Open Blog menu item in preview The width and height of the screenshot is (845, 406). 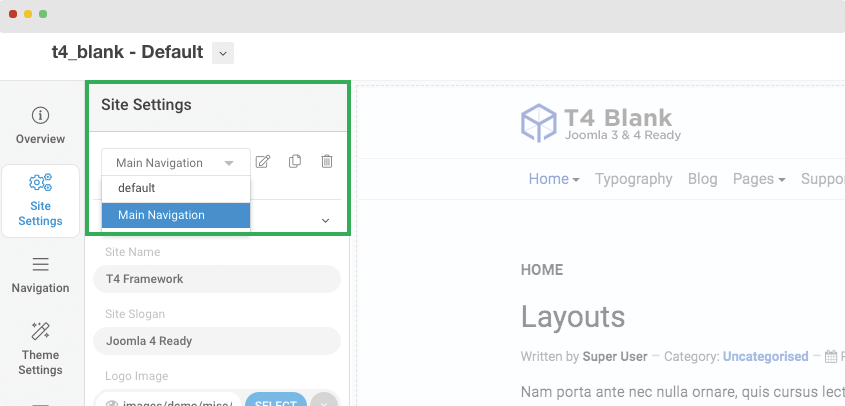tap(703, 179)
